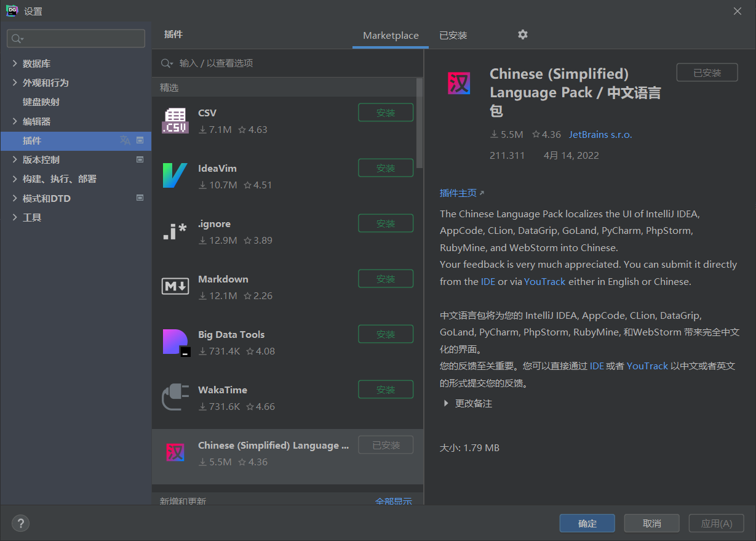
Task: Close the settings dialog
Action: 738,10
